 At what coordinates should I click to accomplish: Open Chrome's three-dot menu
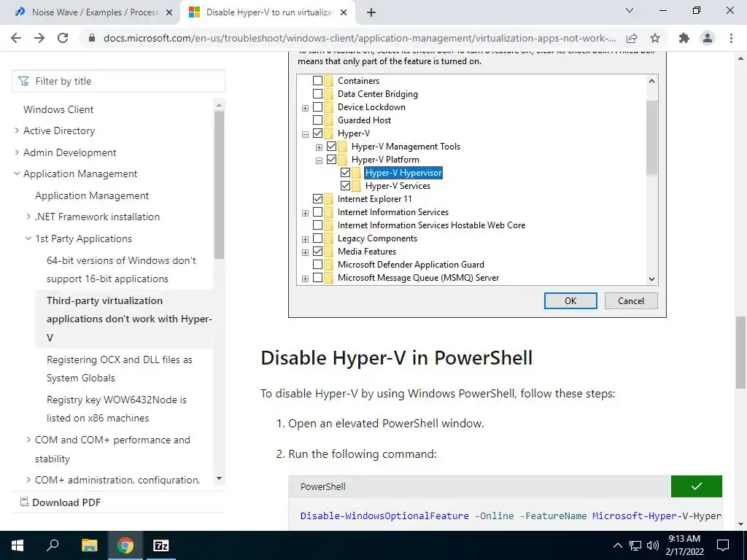(x=731, y=38)
